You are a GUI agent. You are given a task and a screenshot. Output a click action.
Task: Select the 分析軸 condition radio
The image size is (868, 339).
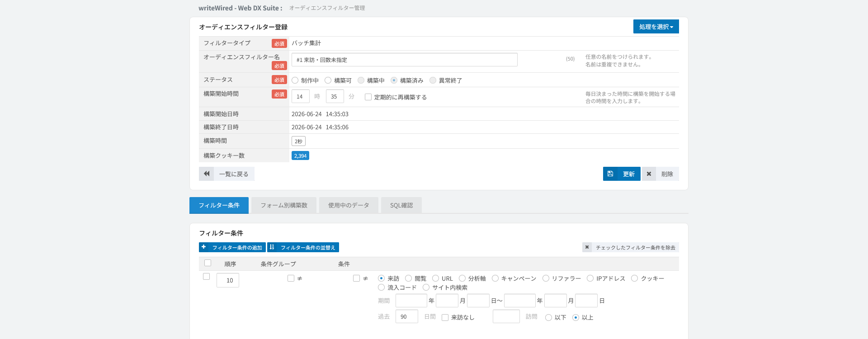pyautogui.click(x=462, y=278)
